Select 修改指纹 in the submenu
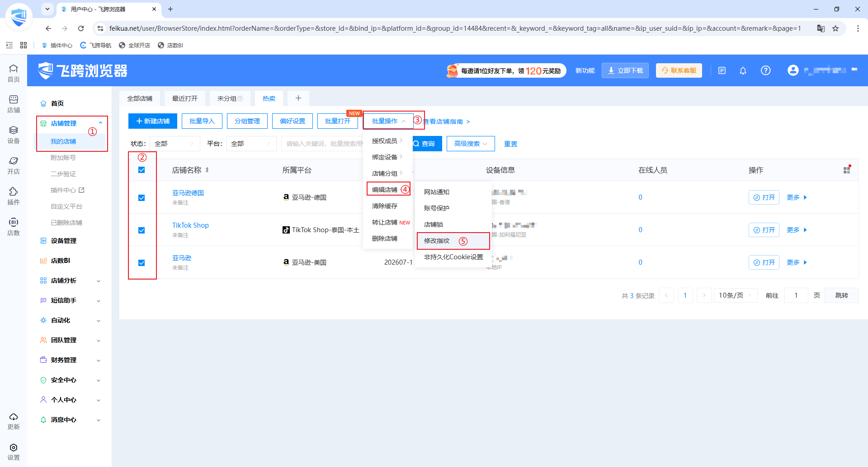Screen dimensions: 868x467 pyautogui.click(x=453, y=241)
